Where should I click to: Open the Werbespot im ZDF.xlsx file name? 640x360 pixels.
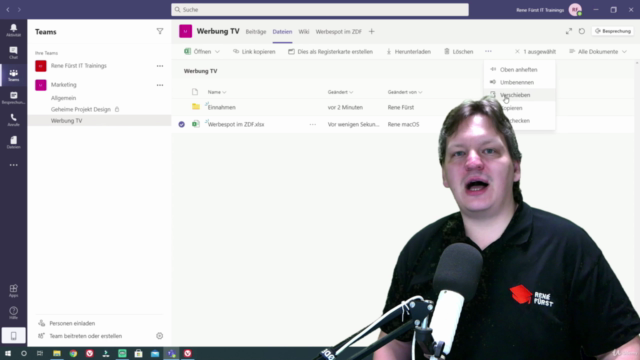point(236,124)
